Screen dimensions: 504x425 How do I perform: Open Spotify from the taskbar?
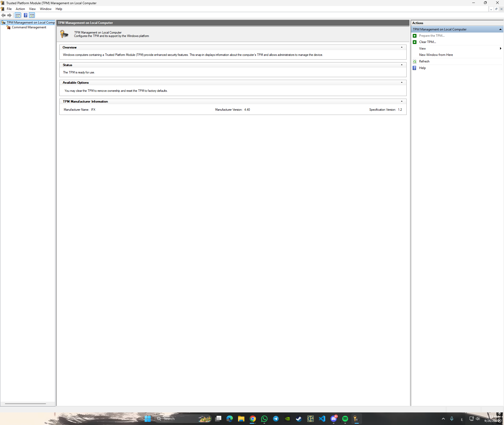[x=345, y=419]
